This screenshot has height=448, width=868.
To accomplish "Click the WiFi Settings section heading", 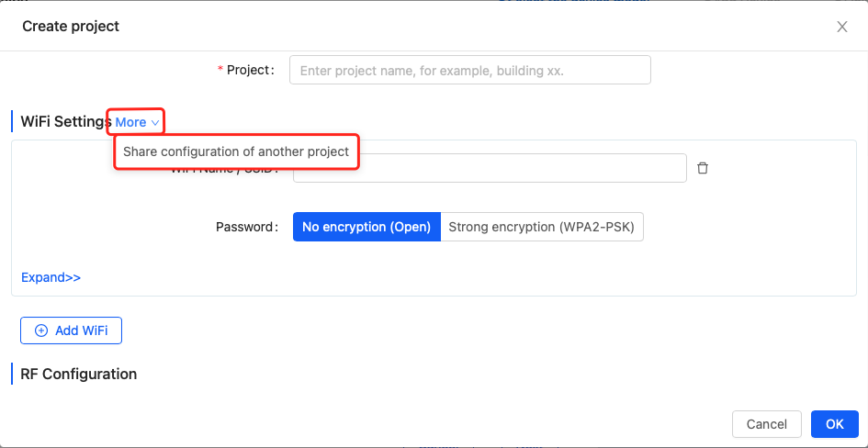I will point(66,122).
